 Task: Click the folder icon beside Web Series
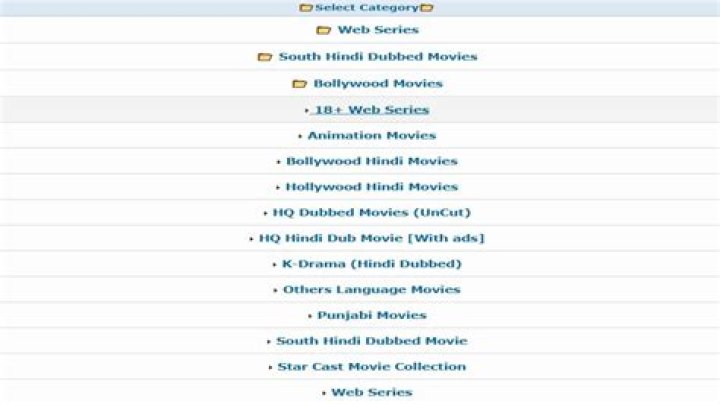coord(323,30)
